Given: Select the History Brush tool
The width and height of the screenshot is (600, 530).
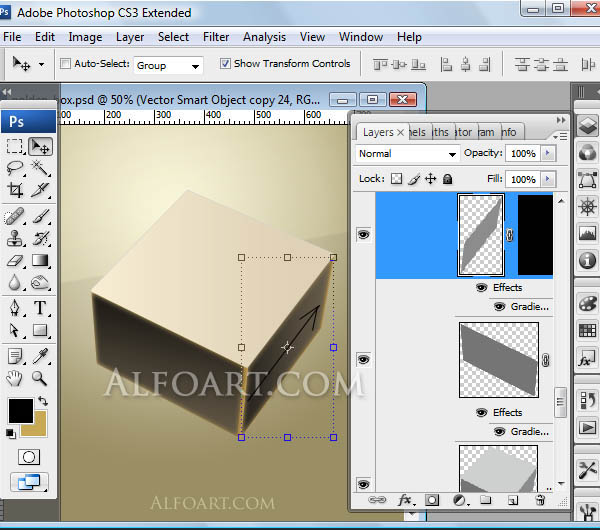Looking at the screenshot, I should pos(41,239).
